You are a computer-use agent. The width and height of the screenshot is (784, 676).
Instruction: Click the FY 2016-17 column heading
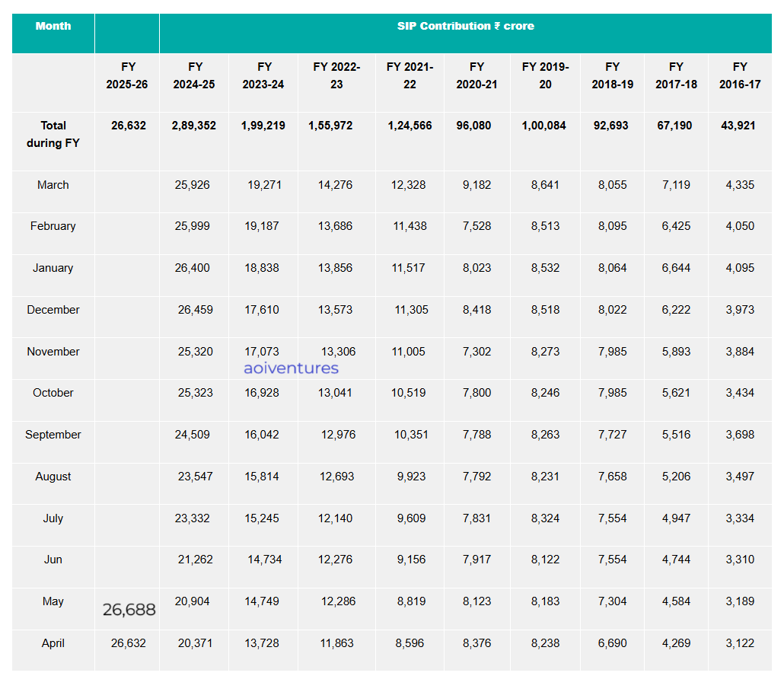(x=740, y=75)
